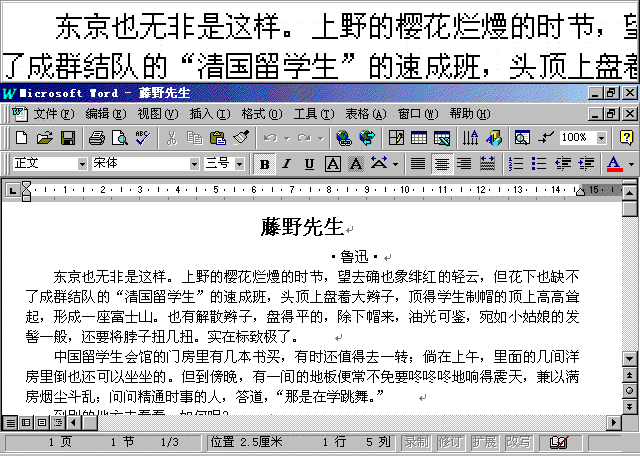Toggle Bold formatting

pos(265,163)
